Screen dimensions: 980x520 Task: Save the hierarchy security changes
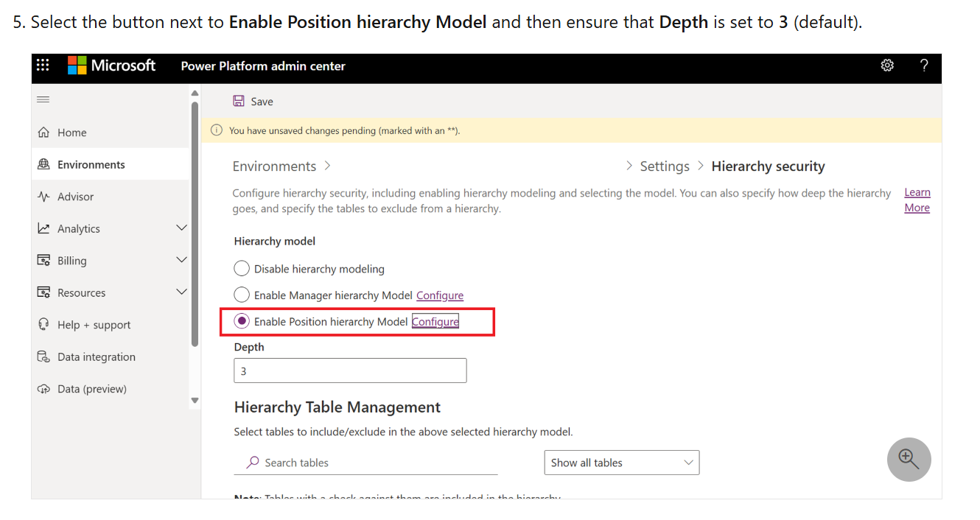tap(253, 101)
